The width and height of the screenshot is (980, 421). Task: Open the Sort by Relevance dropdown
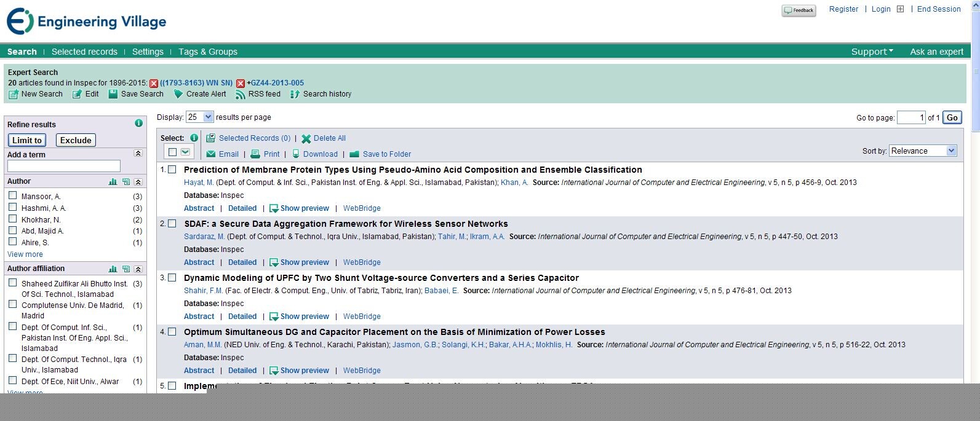point(923,151)
